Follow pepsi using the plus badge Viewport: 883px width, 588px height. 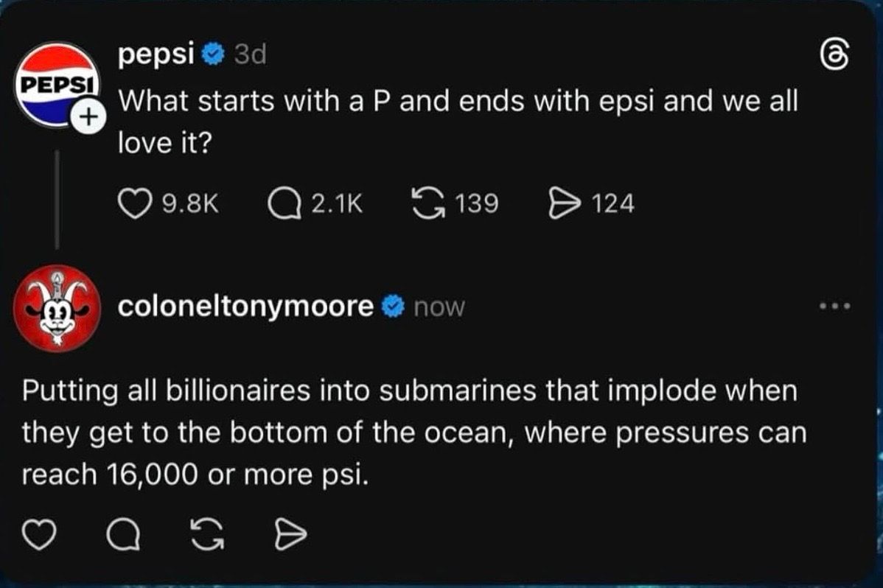click(x=87, y=116)
